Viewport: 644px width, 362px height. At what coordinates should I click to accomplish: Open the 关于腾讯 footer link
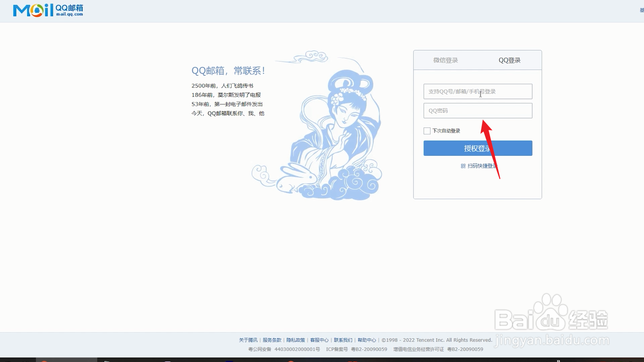(248, 340)
